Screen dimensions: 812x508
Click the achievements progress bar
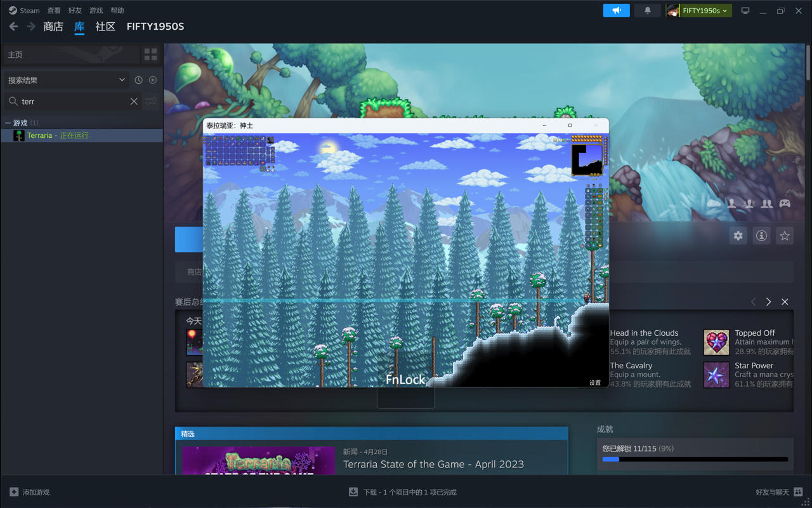[x=695, y=459]
